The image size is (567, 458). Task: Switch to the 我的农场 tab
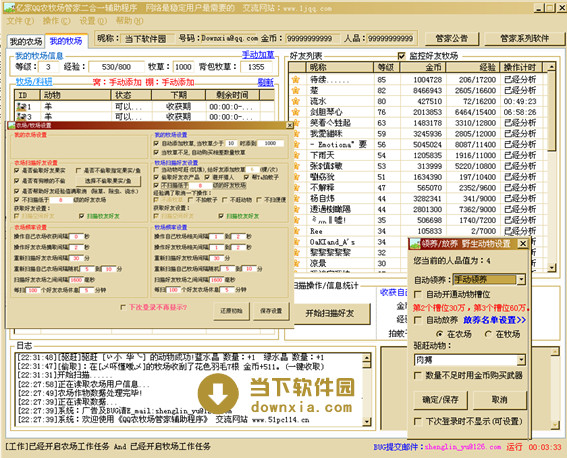[x=26, y=42]
